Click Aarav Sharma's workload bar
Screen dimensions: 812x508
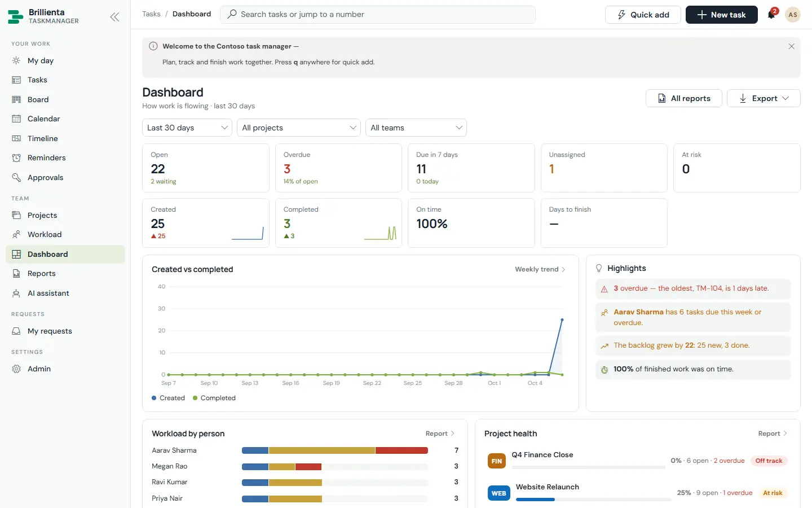click(x=335, y=450)
